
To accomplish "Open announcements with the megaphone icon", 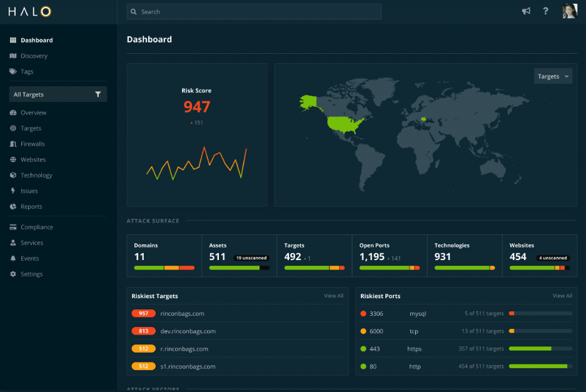I will point(526,11).
